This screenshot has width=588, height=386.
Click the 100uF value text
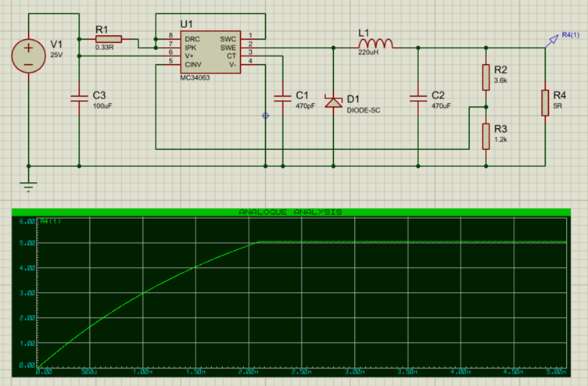pos(102,106)
